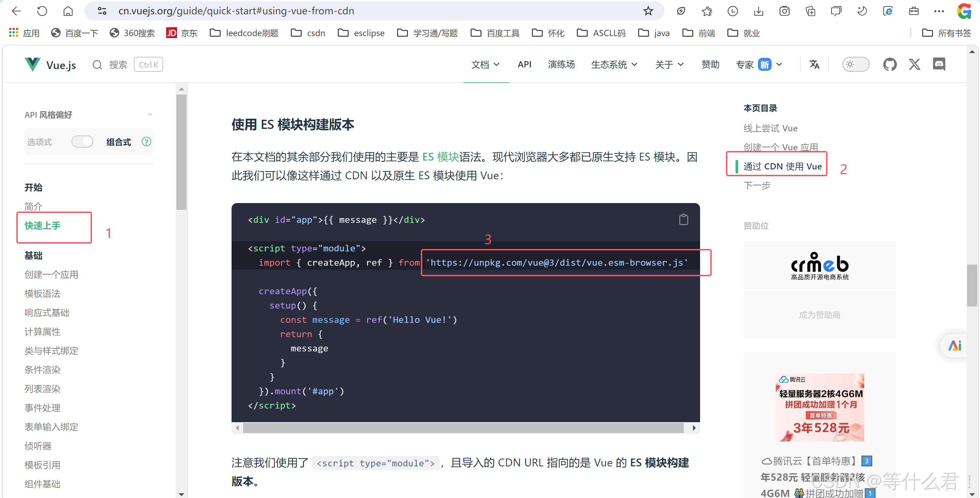The width and height of the screenshot is (980, 498).
Task: Open the Discord chat icon
Action: click(938, 65)
